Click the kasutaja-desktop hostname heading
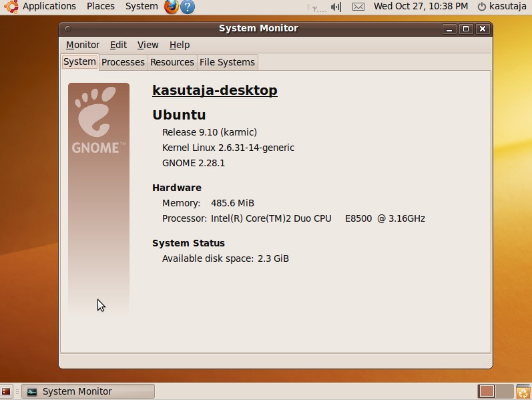This screenshot has width=532, height=400. click(x=215, y=90)
